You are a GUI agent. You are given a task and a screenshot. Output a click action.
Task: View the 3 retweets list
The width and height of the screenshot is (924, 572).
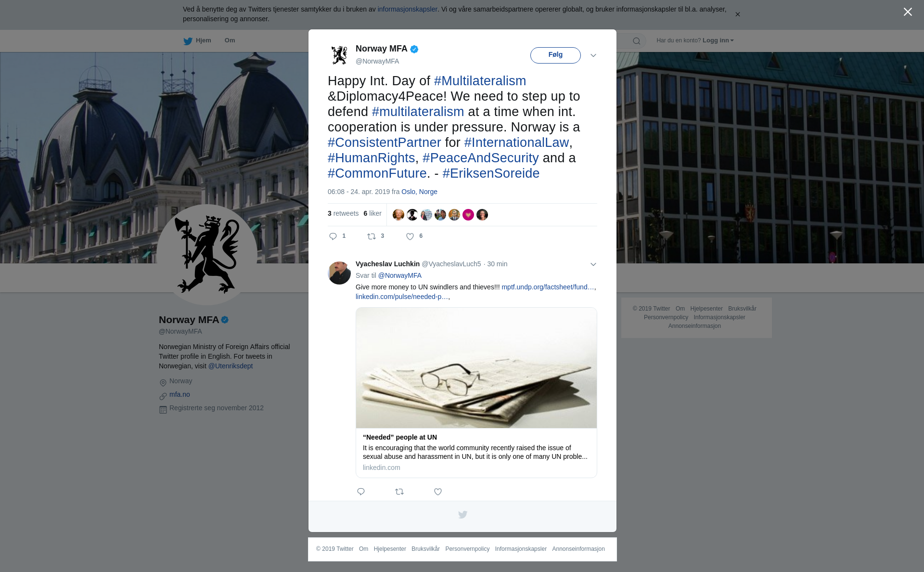tap(343, 213)
